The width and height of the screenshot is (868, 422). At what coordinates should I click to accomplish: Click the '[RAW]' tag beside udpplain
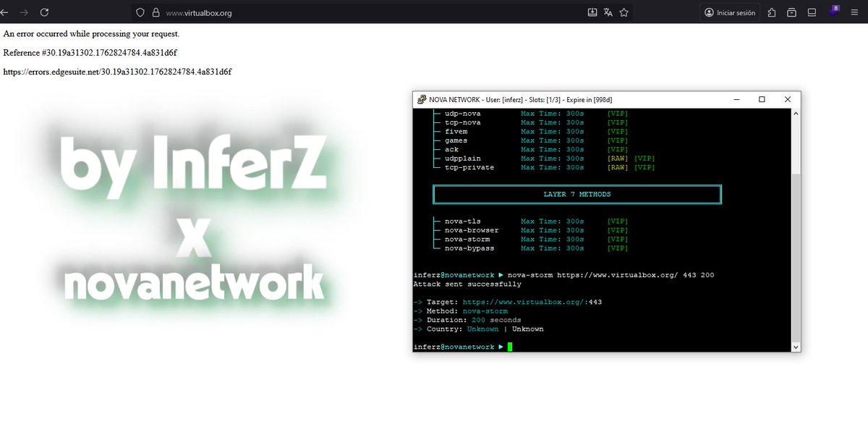[x=618, y=159]
